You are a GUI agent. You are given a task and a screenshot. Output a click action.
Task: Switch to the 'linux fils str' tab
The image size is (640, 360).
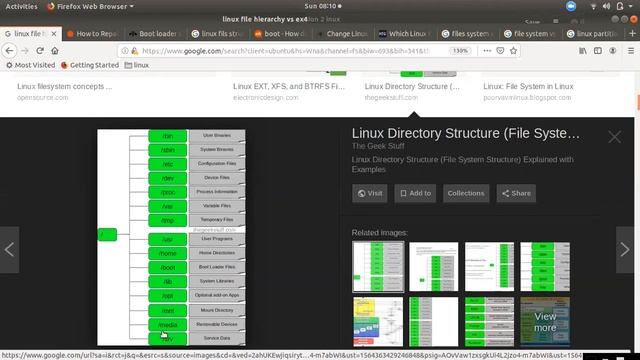click(218, 33)
